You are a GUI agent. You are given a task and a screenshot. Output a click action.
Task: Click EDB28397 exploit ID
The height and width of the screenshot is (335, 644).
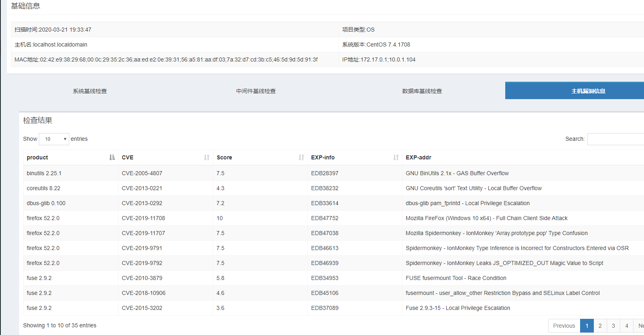325,173
